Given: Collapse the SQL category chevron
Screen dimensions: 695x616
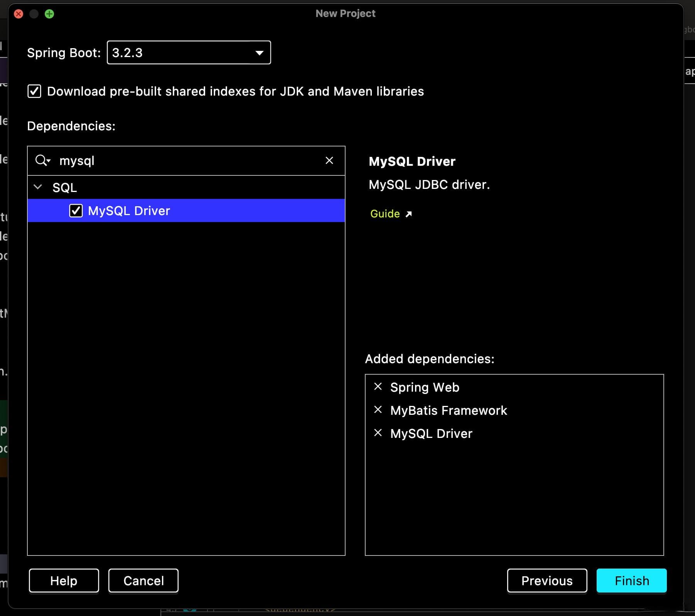Looking at the screenshot, I should coord(38,187).
